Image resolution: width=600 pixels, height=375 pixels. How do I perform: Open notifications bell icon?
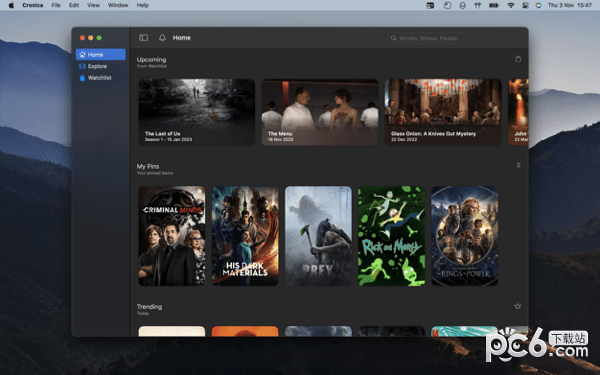(x=162, y=38)
